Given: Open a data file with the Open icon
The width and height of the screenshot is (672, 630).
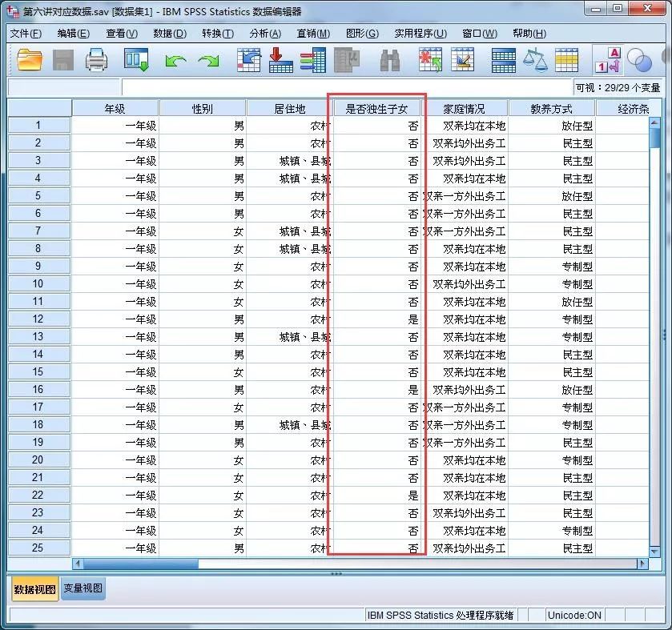Looking at the screenshot, I should [x=29, y=59].
